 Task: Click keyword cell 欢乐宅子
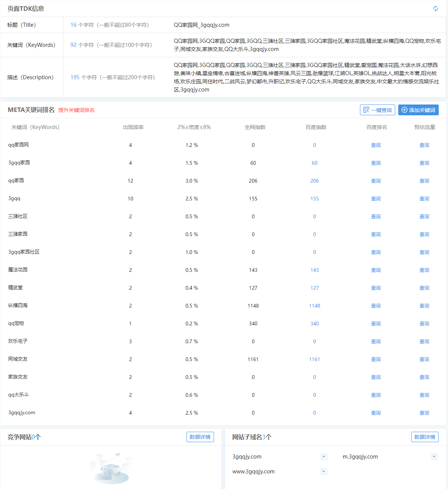tap(18, 341)
